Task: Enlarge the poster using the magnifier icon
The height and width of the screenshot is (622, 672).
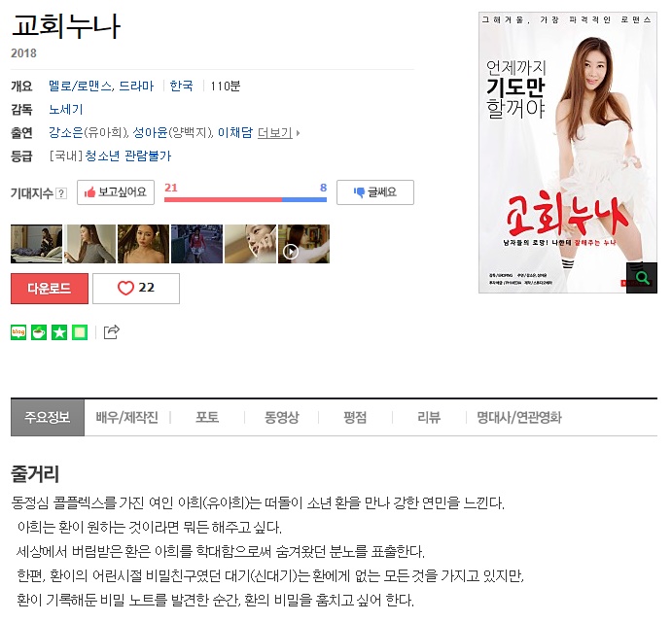Action: (x=642, y=278)
